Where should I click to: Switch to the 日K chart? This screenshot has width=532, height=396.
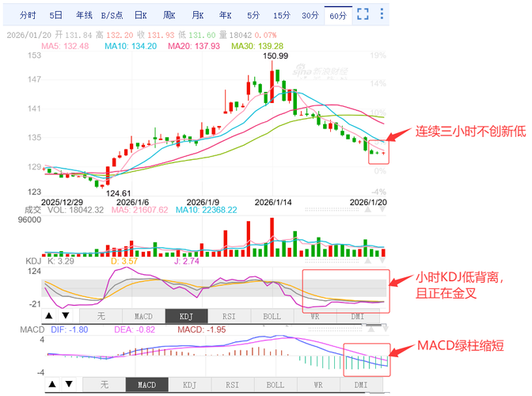(140, 15)
